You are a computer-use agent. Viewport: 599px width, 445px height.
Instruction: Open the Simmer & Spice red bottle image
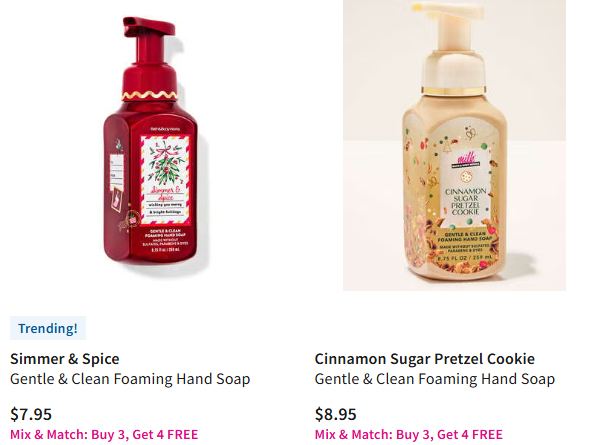pyautogui.click(x=151, y=142)
